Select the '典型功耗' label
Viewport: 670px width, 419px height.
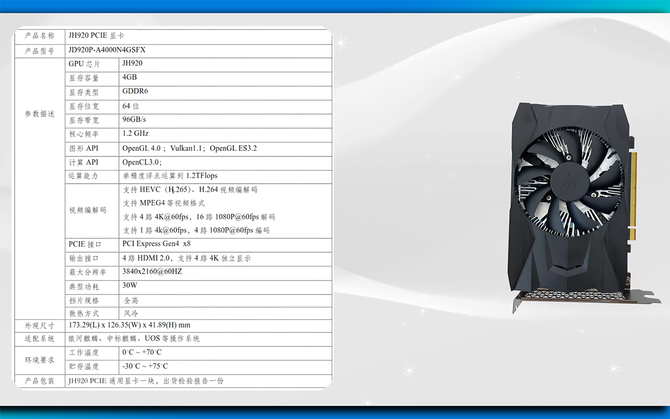[x=84, y=287]
